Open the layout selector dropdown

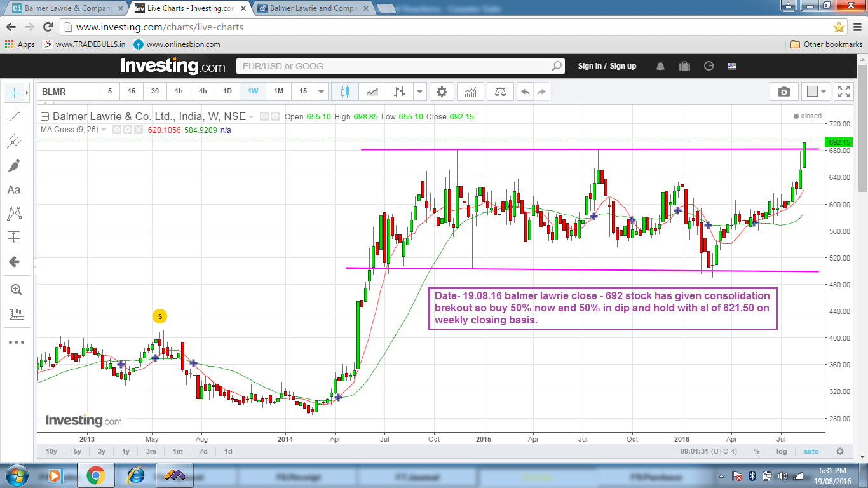[816, 91]
